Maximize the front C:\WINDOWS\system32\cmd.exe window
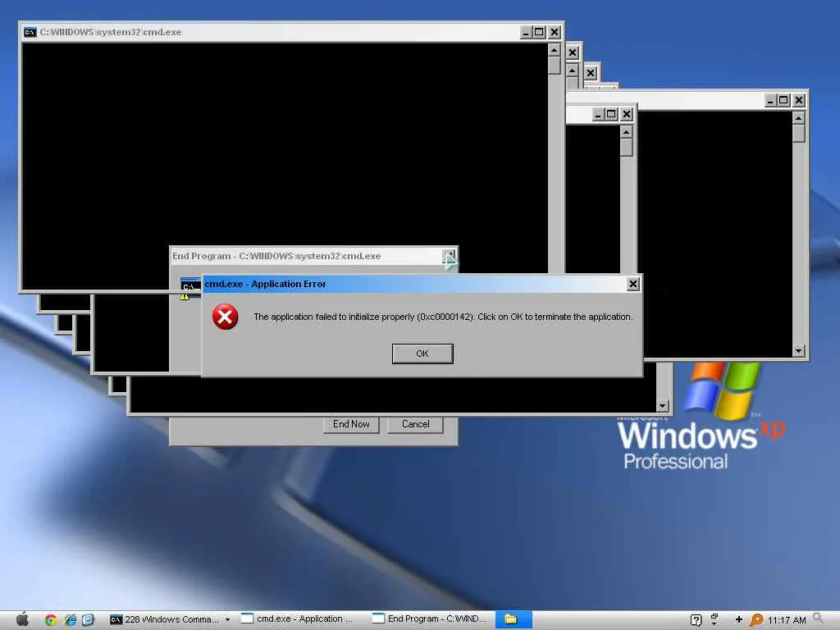Viewport: 840px width, 630px height. (539, 32)
